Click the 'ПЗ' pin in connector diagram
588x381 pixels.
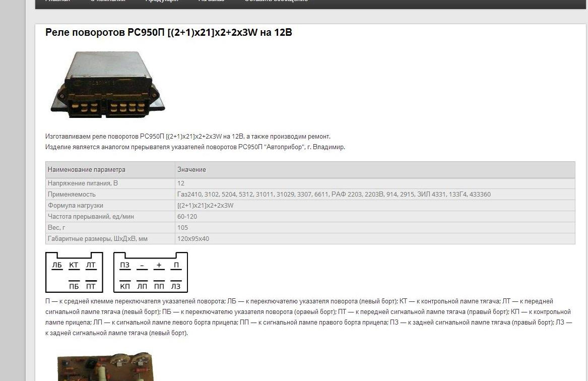pos(125,265)
